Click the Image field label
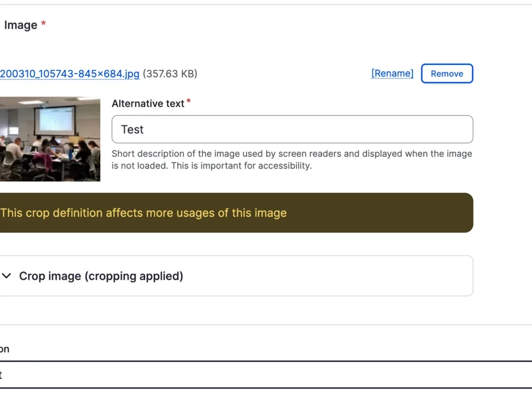The width and height of the screenshot is (532, 399). coord(21,24)
